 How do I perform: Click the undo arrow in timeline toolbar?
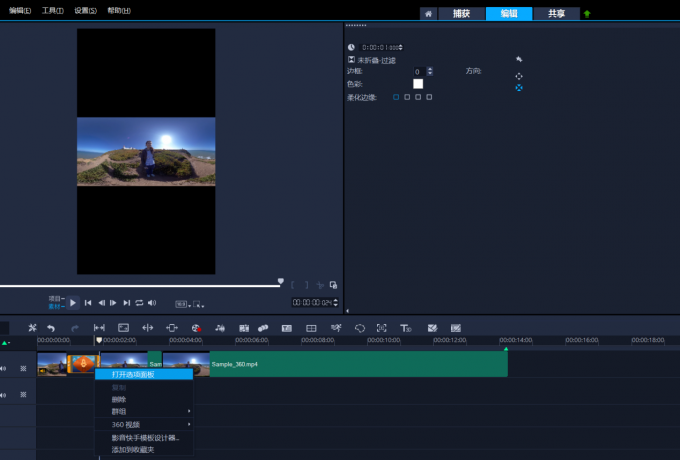pos(51,328)
